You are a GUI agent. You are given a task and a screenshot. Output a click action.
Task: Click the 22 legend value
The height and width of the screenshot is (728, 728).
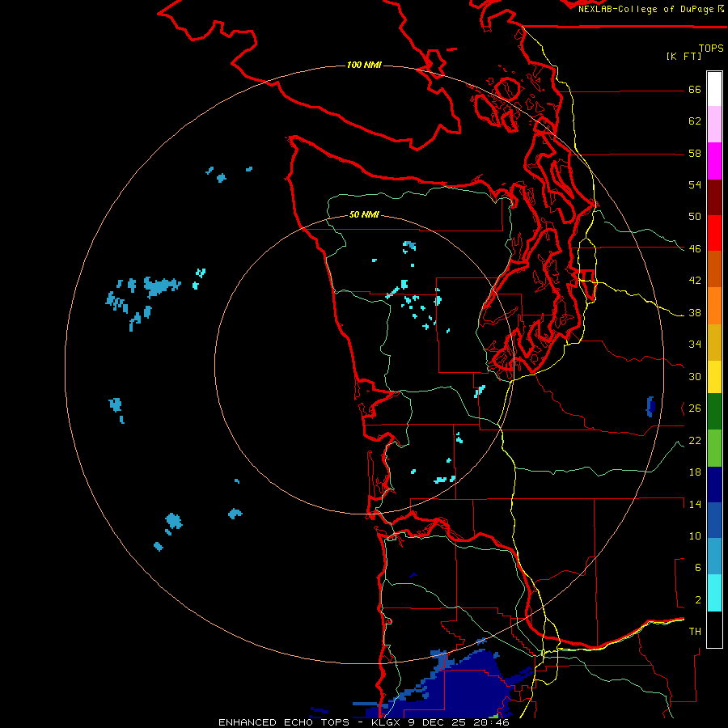click(695, 440)
